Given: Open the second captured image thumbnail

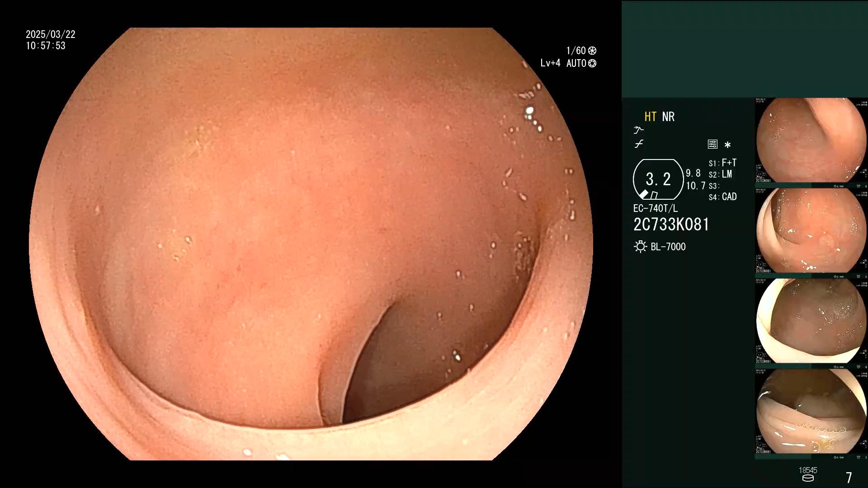Looking at the screenshot, I should point(811,231).
